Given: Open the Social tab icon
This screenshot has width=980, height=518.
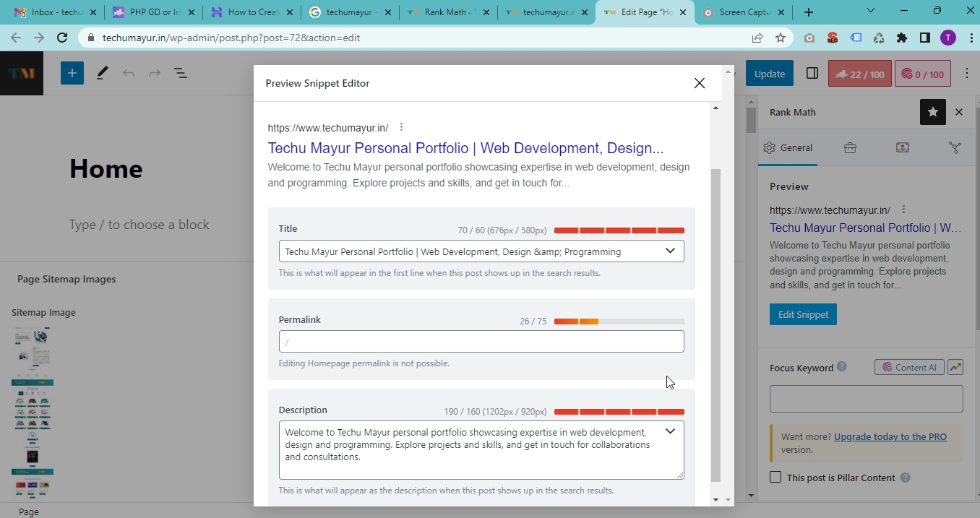Looking at the screenshot, I should (x=955, y=147).
